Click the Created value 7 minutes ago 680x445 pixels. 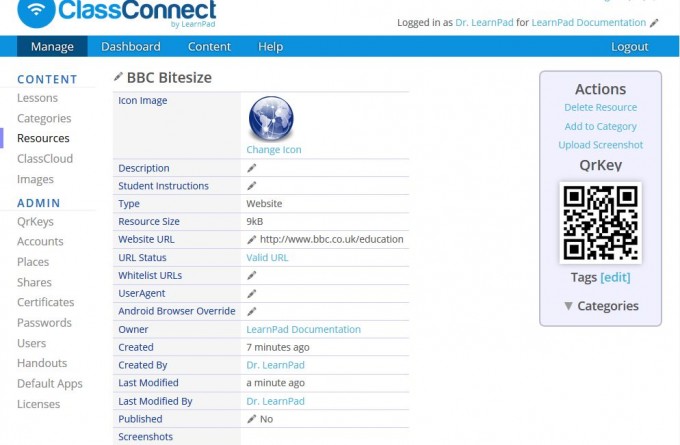click(x=278, y=347)
